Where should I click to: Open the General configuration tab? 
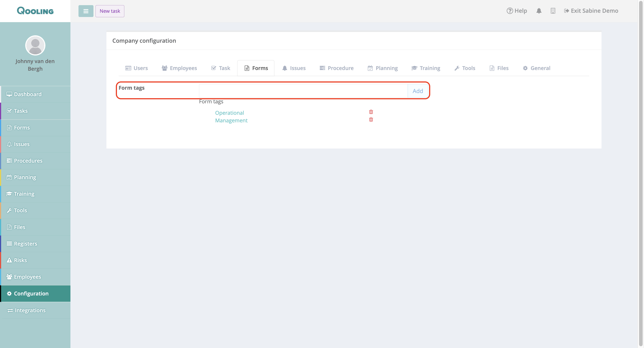pyautogui.click(x=536, y=68)
